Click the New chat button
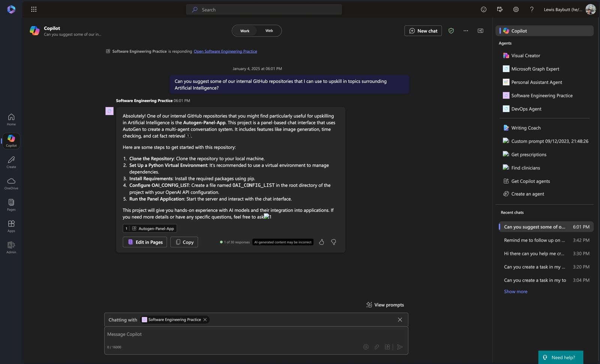This screenshot has width=600, height=364. tap(423, 30)
